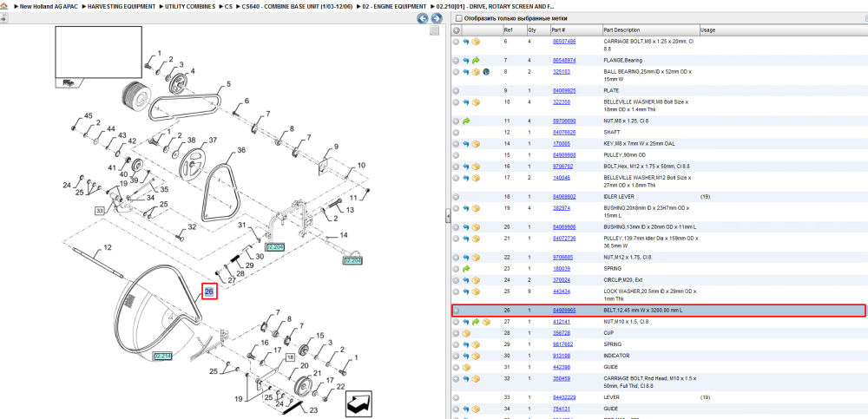
Task: Click the blue arrow on LOCK WASHER row
Action: 466,291
